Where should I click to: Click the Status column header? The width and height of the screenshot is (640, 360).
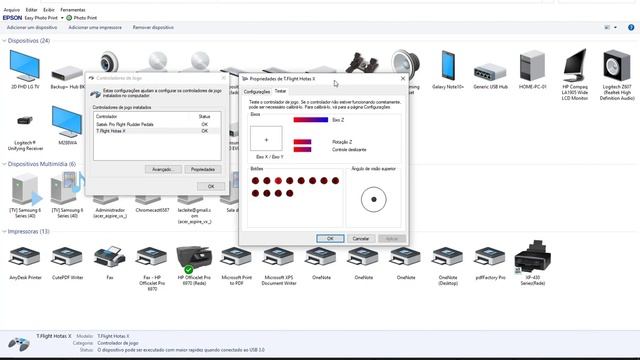click(x=204, y=116)
